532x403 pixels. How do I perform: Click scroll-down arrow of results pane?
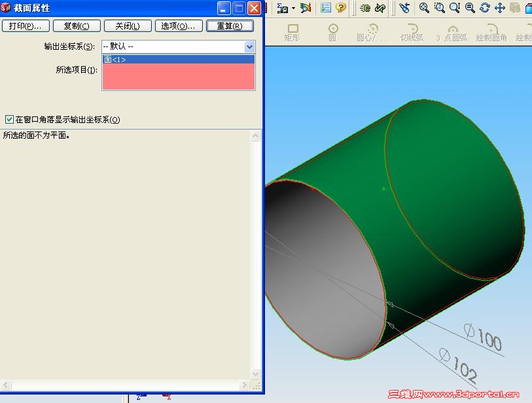pos(255,374)
